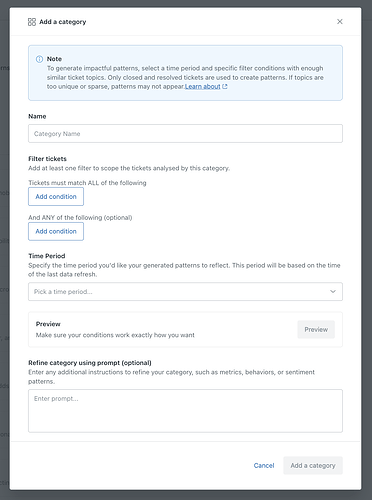The width and height of the screenshot is (372, 500).
Task: Focus the Enter prompt text area
Action: (x=185, y=411)
